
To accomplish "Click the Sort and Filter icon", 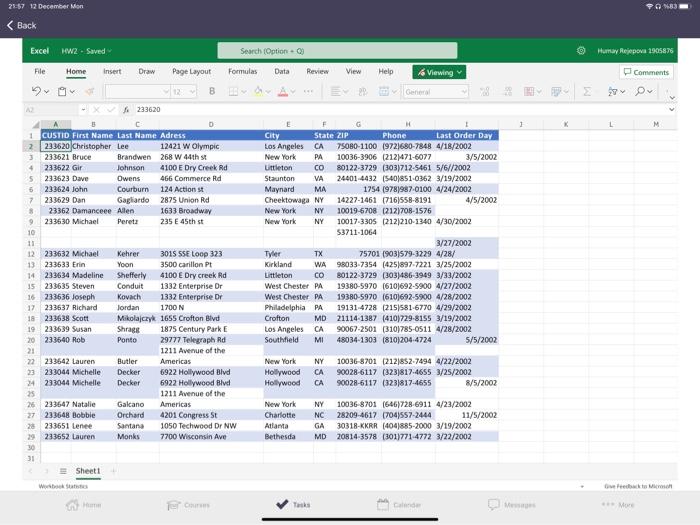I will [612, 92].
